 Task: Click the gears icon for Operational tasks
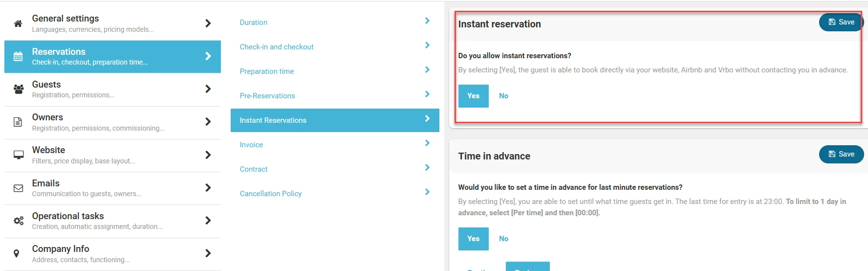point(19,221)
